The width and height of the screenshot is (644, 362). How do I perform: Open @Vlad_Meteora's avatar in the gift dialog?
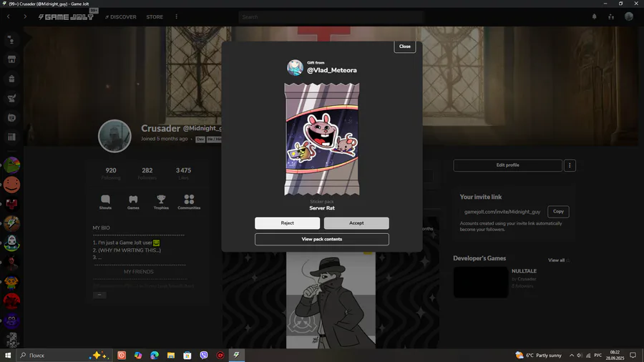click(295, 67)
